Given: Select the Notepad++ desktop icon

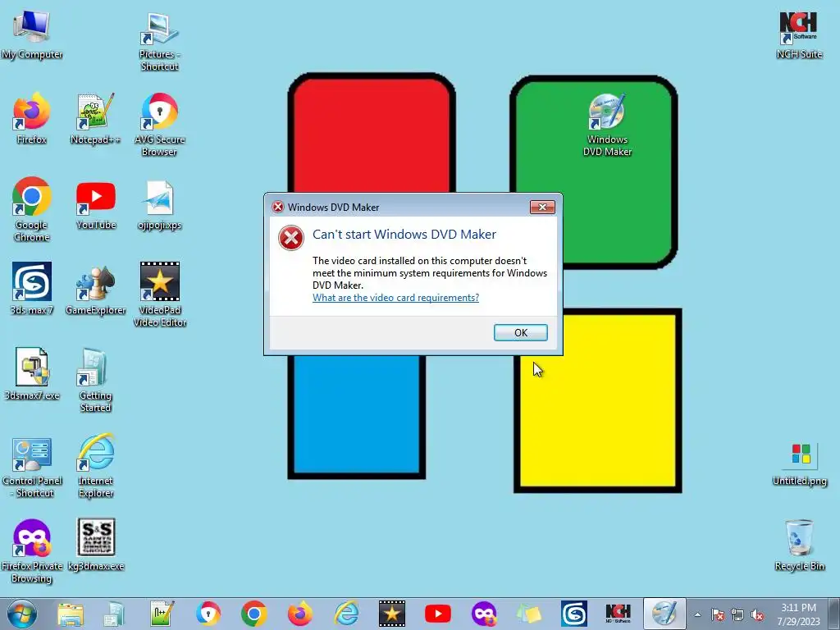Looking at the screenshot, I should coord(95,119).
